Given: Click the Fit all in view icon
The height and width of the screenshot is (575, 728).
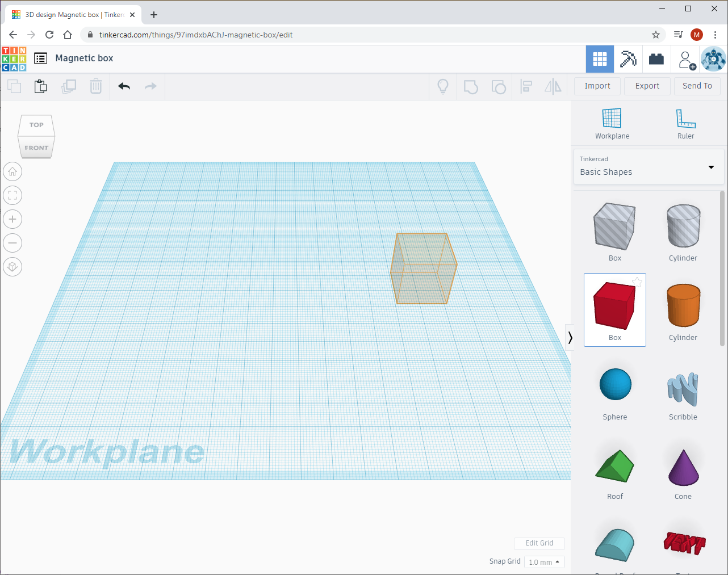Looking at the screenshot, I should (x=12, y=195).
